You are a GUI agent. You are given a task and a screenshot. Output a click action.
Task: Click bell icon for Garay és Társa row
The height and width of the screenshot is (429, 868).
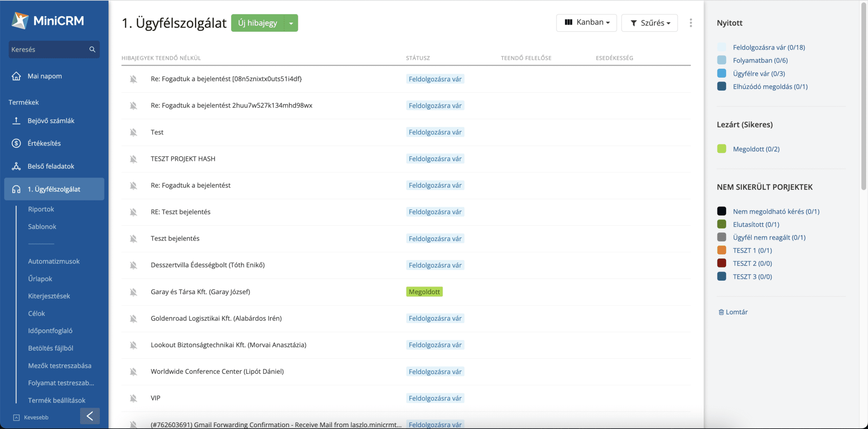pyautogui.click(x=133, y=292)
